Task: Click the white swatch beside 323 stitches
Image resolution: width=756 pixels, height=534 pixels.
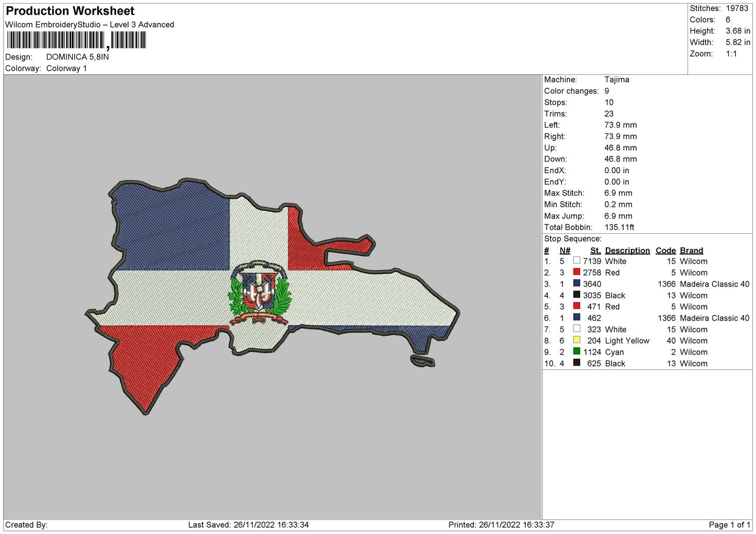Action: [x=577, y=329]
